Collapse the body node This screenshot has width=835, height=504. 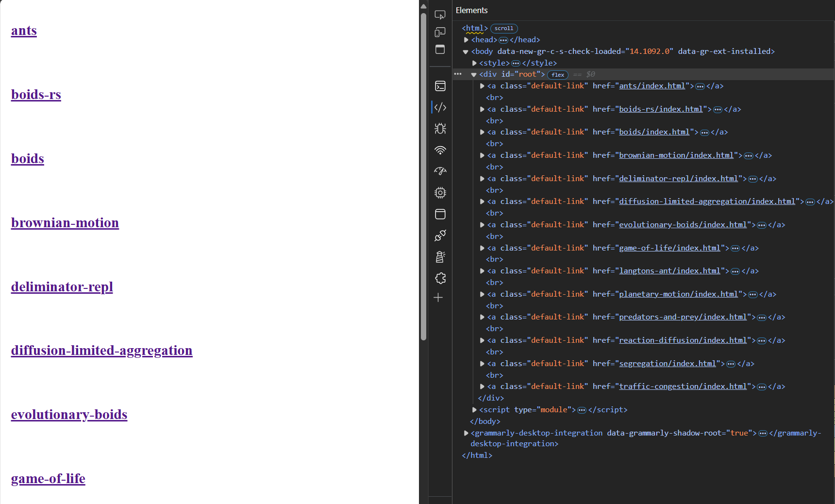[466, 51]
